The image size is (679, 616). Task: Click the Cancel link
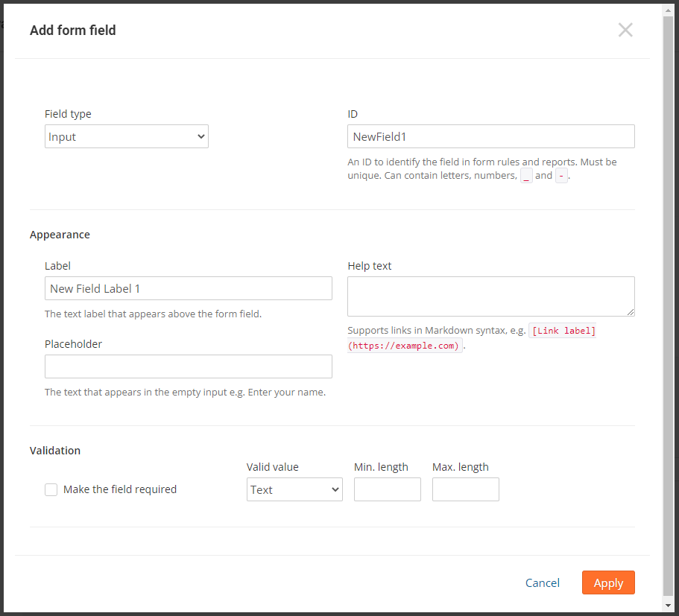tap(542, 583)
